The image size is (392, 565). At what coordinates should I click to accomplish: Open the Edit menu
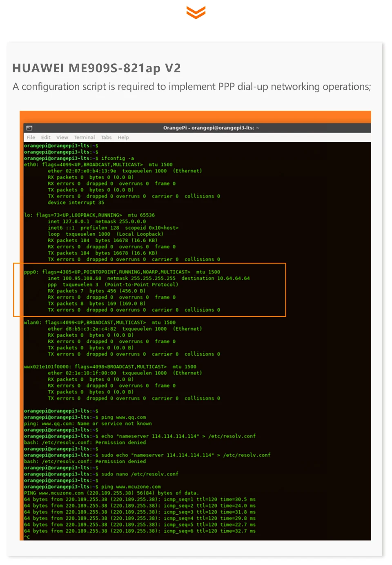click(46, 138)
